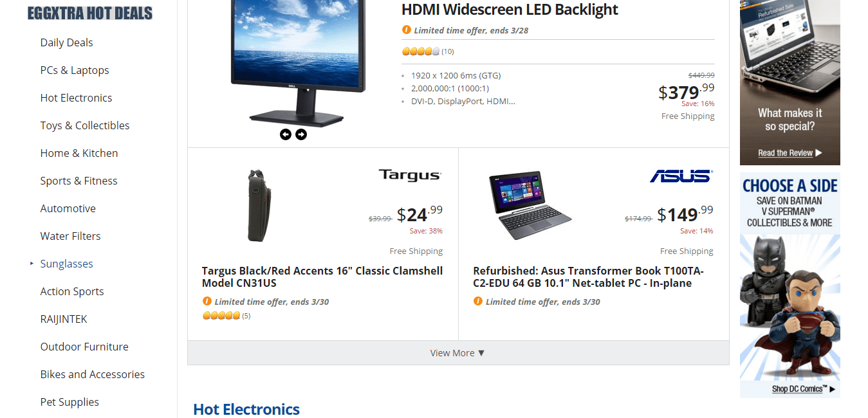Click Shop DC Comics in the banner
This screenshot has height=418, width=868.
point(804,389)
